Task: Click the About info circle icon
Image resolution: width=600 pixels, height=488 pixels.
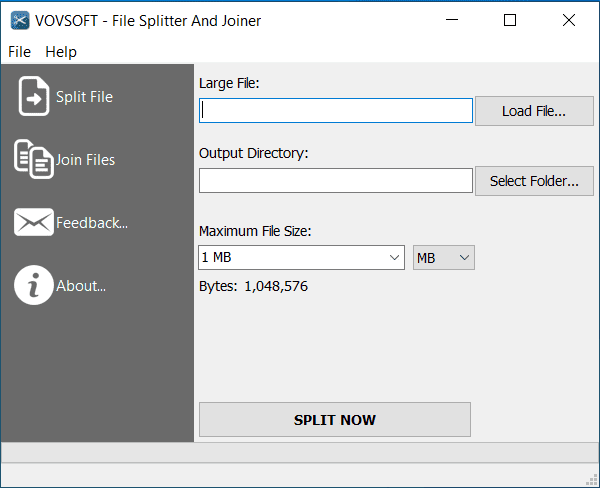Action: (x=34, y=285)
